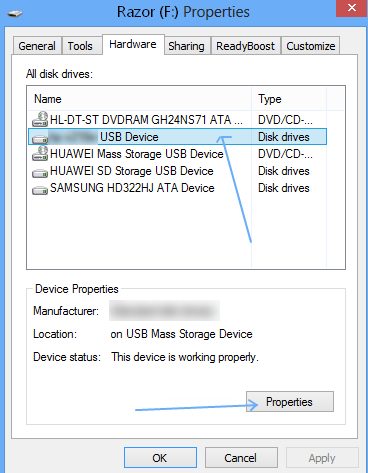Select HL-DT-ST DVDRAM GH24NS71 ATA entry
Image resolution: width=368 pixels, height=473 pixels.
point(177,119)
